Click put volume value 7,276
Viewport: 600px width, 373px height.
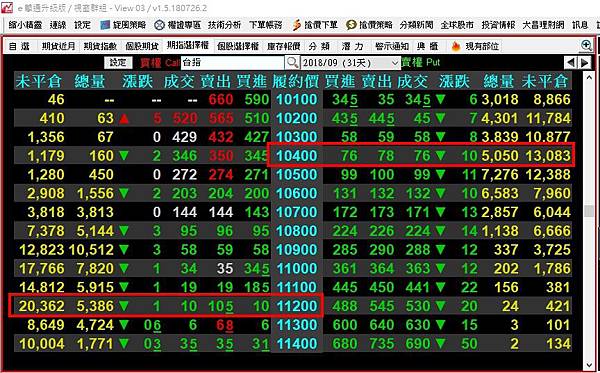[500, 174]
